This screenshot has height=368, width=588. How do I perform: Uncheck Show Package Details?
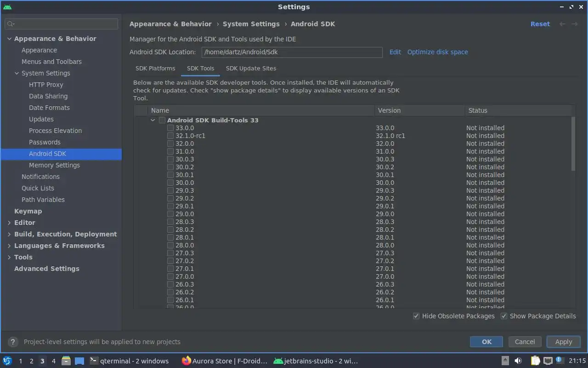coord(504,316)
